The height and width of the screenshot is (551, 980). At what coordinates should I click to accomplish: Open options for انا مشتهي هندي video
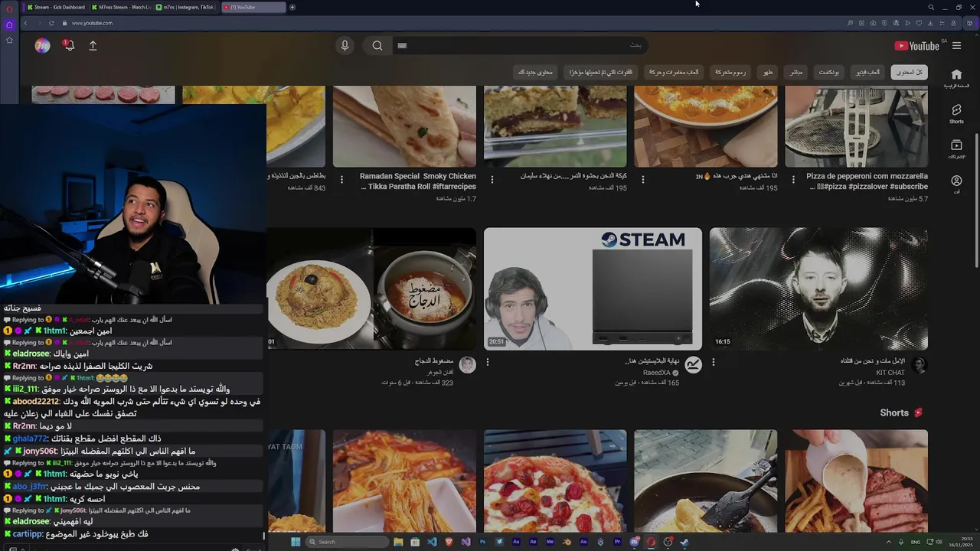pos(642,179)
